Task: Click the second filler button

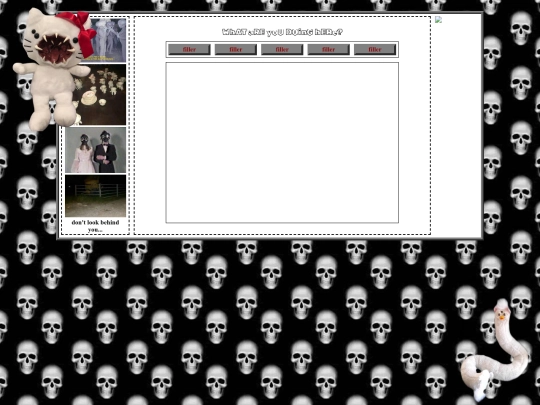Action: [236, 50]
